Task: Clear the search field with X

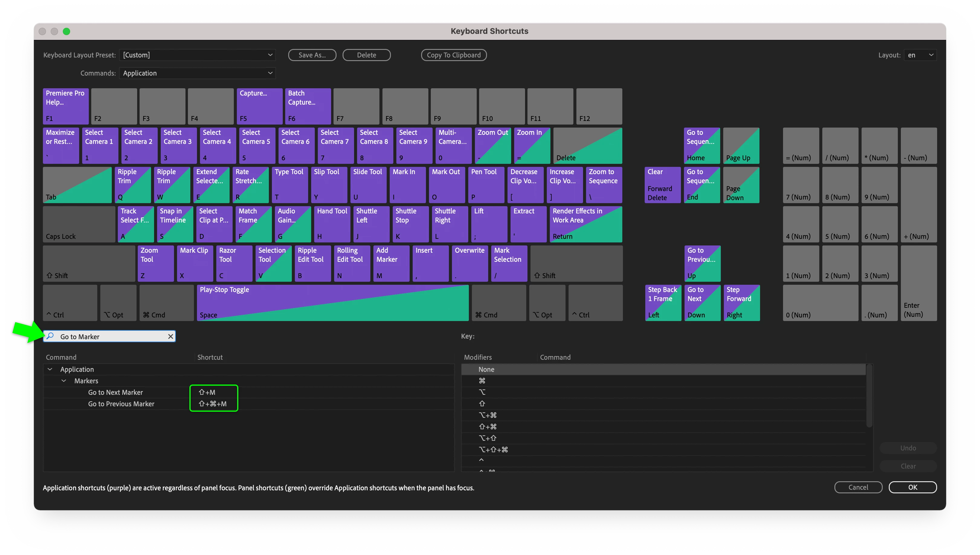Action: [x=170, y=336]
